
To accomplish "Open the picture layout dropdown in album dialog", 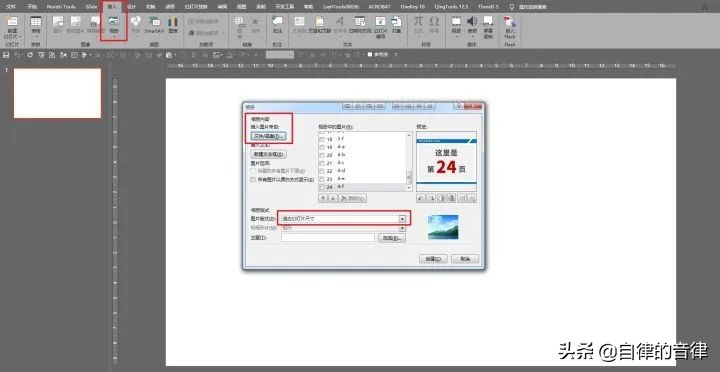I will (x=402, y=219).
